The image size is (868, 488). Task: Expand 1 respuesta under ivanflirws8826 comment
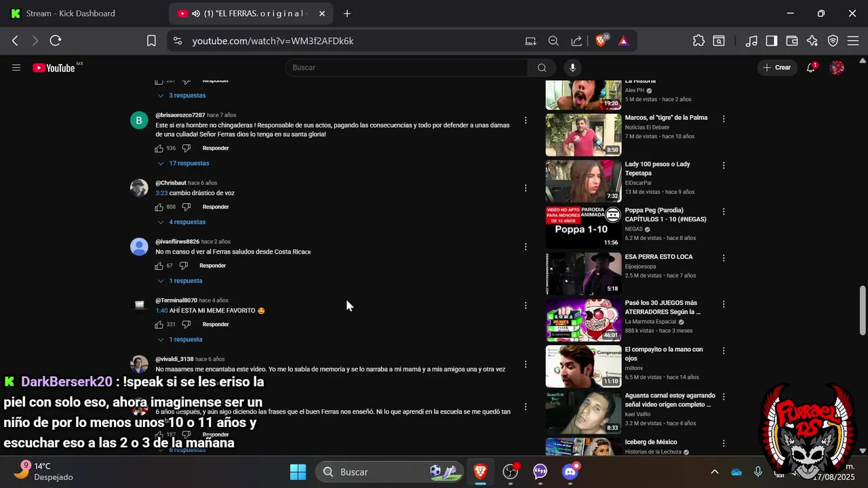click(x=179, y=281)
